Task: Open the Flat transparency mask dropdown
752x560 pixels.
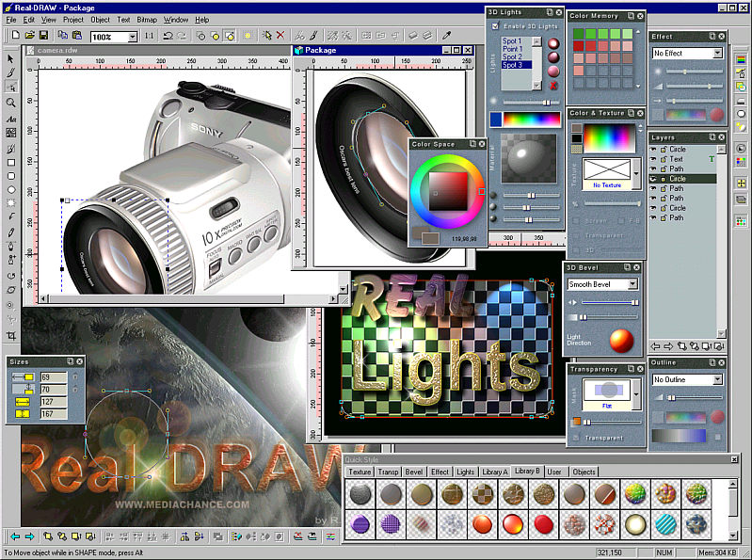Action: [x=636, y=394]
